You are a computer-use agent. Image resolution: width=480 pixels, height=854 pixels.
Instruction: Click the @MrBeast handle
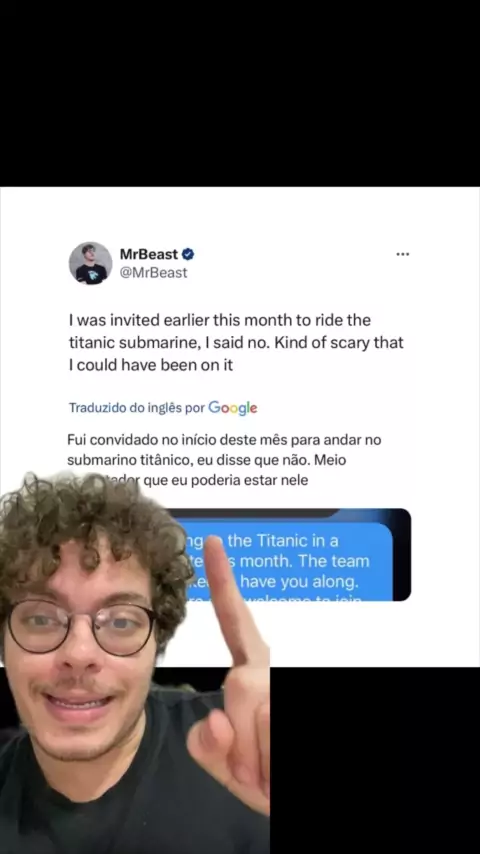[x=153, y=272]
